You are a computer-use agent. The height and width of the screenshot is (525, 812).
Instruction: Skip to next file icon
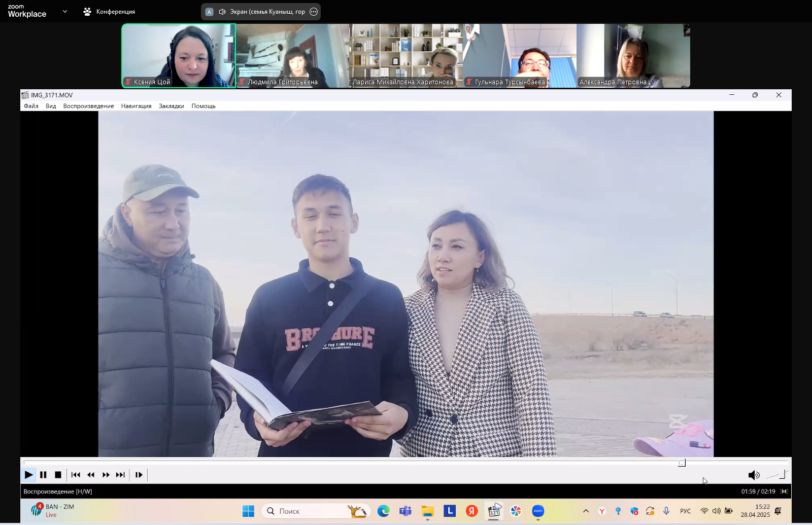coord(120,475)
